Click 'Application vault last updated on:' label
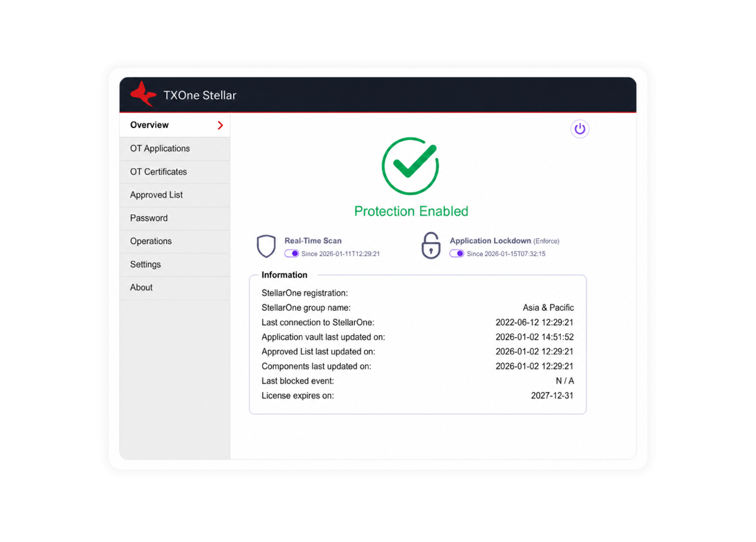The width and height of the screenshot is (756, 542). [x=323, y=337]
